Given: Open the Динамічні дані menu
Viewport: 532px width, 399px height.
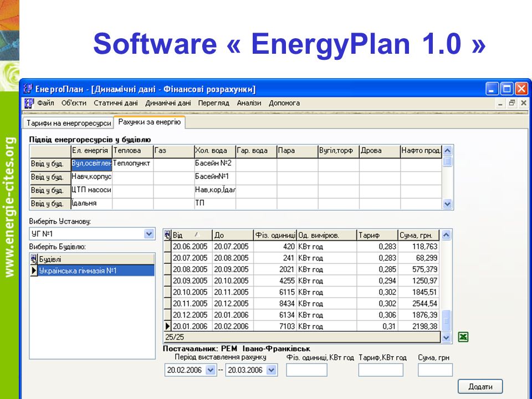Looking at the screenshot, I should coord(168,103).
